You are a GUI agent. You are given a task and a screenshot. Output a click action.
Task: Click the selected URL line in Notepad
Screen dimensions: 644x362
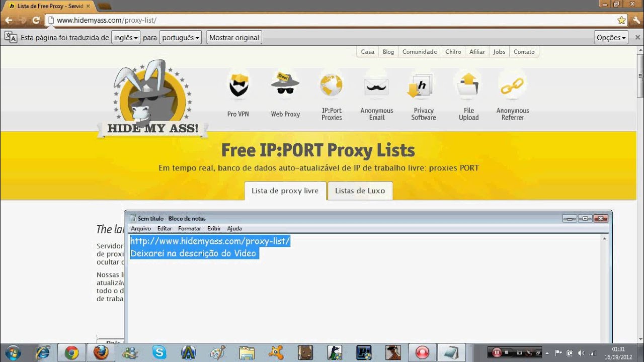[210, 241]
